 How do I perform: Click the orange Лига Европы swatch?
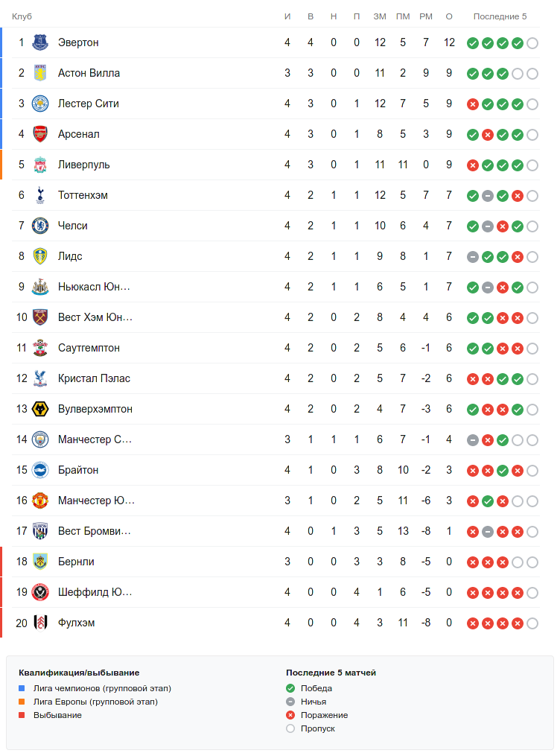22,702
